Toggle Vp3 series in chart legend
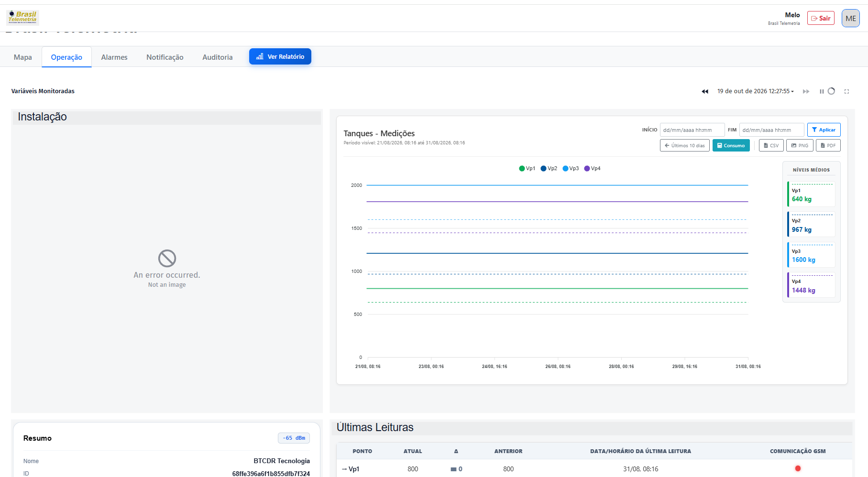 coord(571,168)
